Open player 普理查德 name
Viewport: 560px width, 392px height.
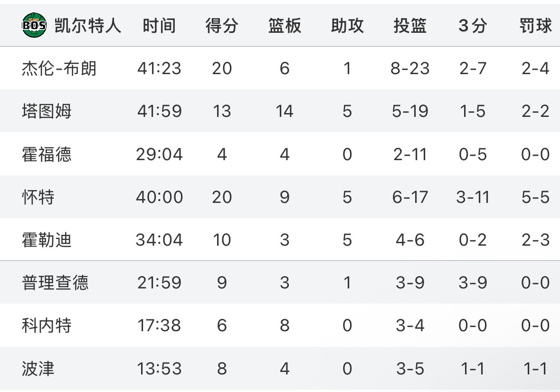(x=55, y=282)
